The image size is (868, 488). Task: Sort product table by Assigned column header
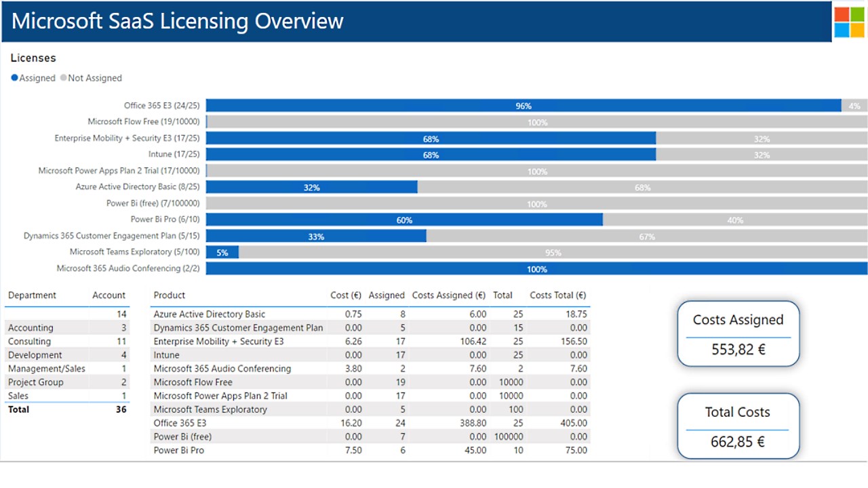(387, 296)
